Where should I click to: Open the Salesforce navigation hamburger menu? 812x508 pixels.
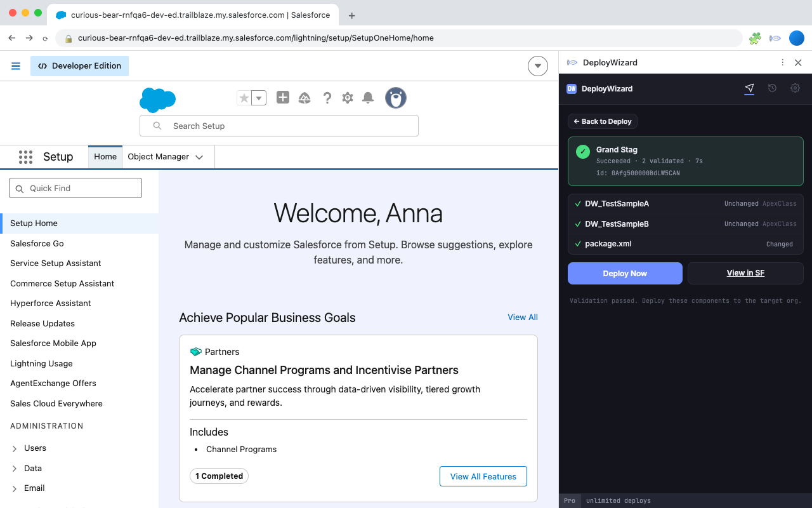click(16, 66)
